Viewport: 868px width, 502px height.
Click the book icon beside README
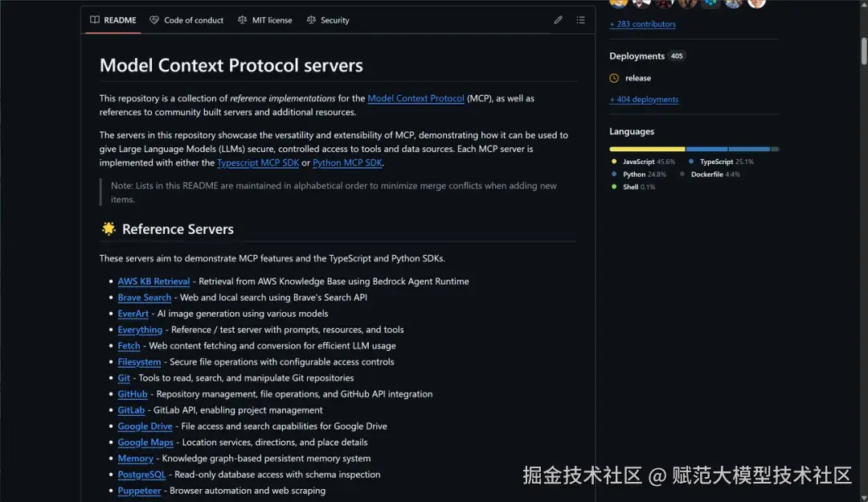pos(95,20)
